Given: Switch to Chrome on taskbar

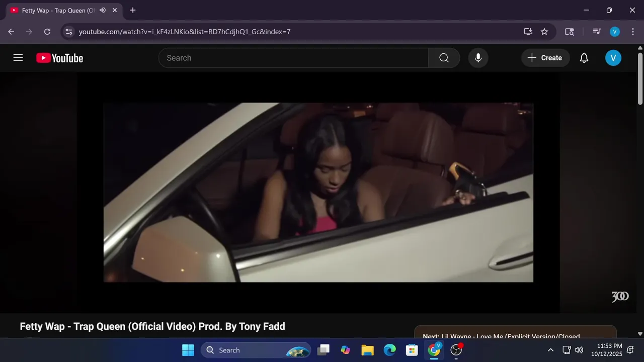Looking at the screenshot, I should [434, 350].
